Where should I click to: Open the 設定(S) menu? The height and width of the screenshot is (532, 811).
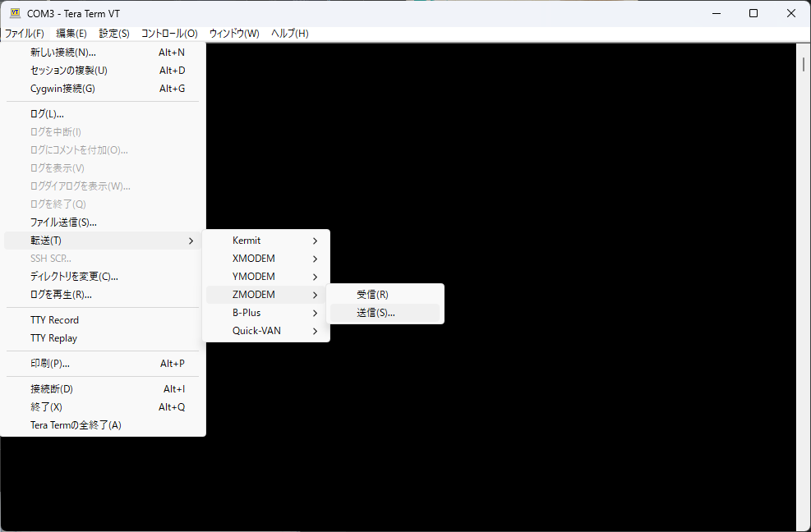click(114, 34)
